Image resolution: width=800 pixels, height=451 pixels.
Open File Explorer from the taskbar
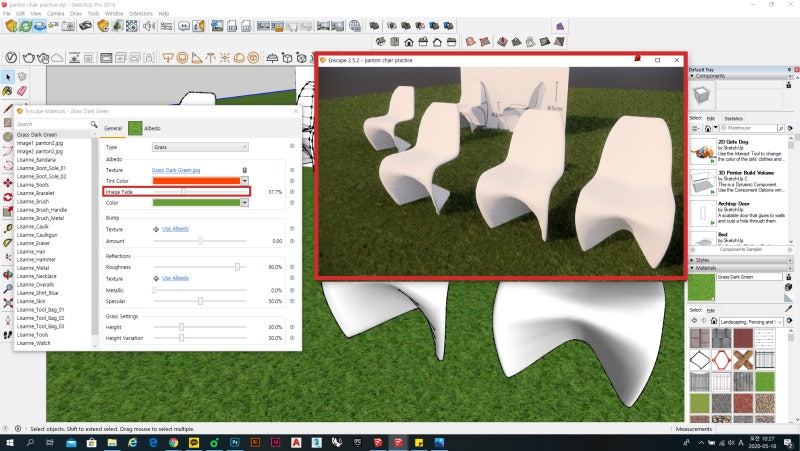click(112, 442)
